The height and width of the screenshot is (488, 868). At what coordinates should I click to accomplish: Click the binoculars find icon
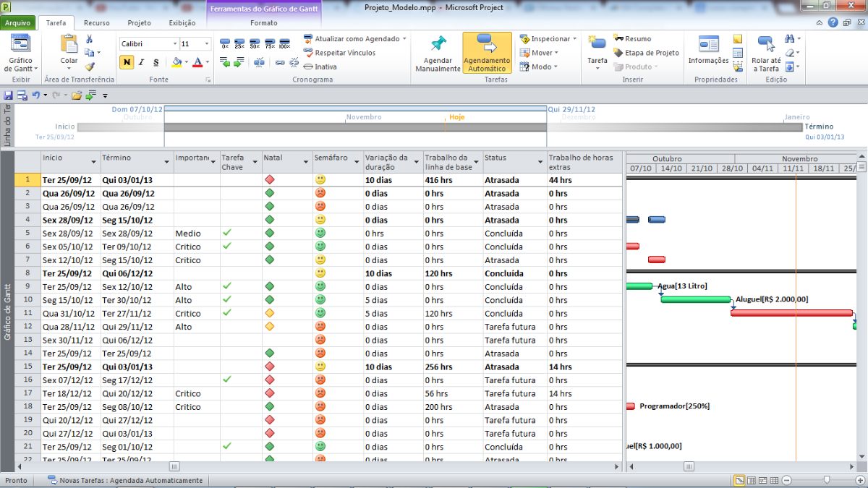click(789, 39)
